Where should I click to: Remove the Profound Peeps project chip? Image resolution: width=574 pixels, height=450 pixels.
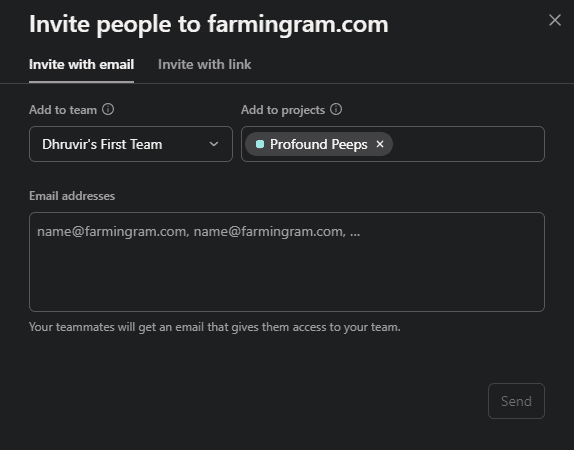point(380,144)
